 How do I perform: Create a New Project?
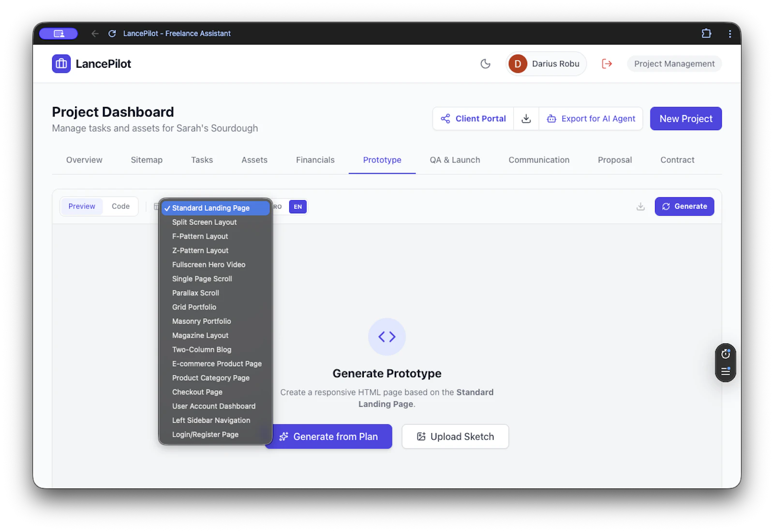[x=686, y=118]
